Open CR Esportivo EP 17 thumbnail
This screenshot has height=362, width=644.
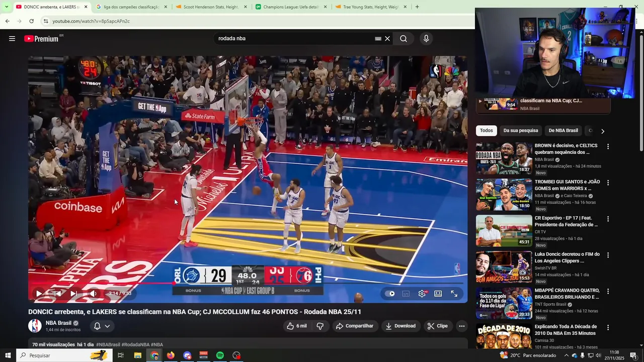click(x=504, y=231)
